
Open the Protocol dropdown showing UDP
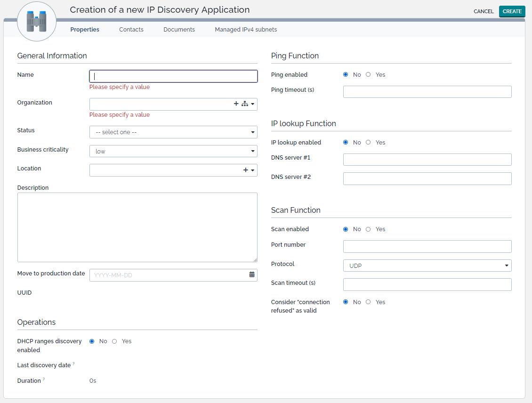point(427,266)
